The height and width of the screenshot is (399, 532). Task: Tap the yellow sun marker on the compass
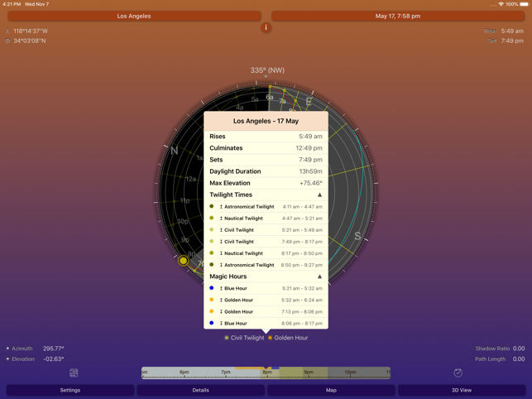click(184, 261)
